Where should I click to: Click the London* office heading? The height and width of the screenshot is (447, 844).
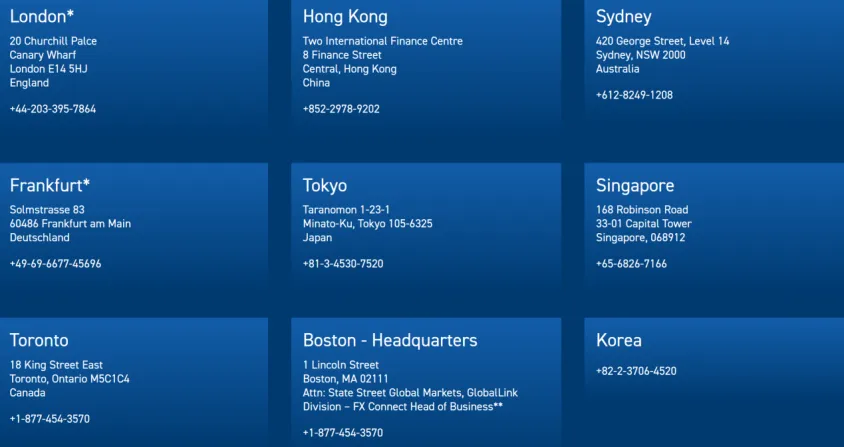point(42,17)
